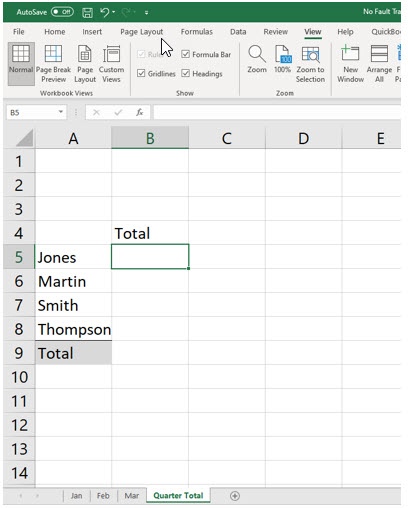Open the Page Layout ribbon tab
Viewport: 408px width, 508px height.
[142, 32]
